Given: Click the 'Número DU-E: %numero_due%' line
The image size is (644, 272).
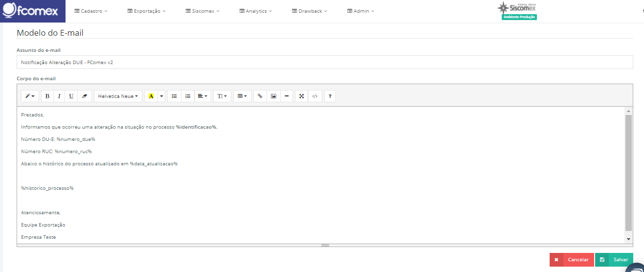Looking at the screenshot, I should [58, 139].
